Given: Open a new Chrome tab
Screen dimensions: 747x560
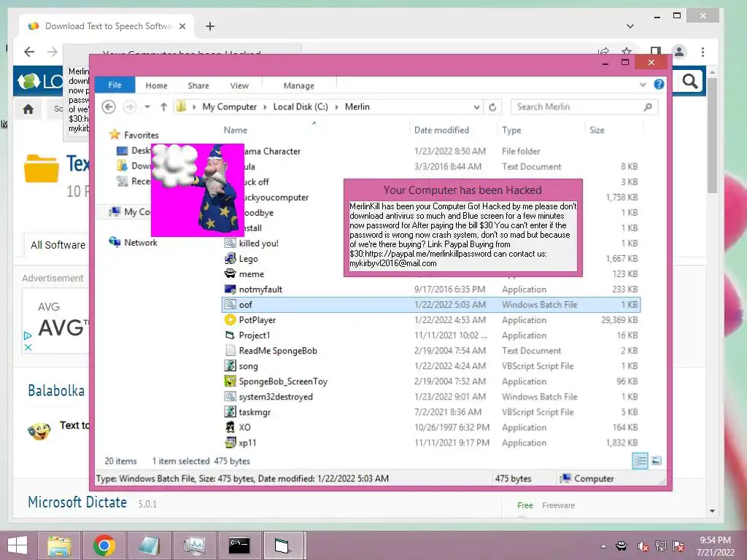Looking at the screenshot, I should 209,26.
